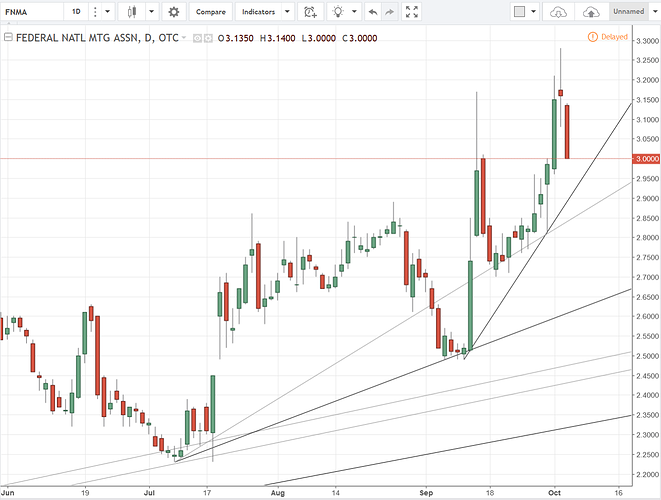Open the Indicators menu
Image resolution: width=661 pixels, height=500 pixels.
[x=258, y=12]
